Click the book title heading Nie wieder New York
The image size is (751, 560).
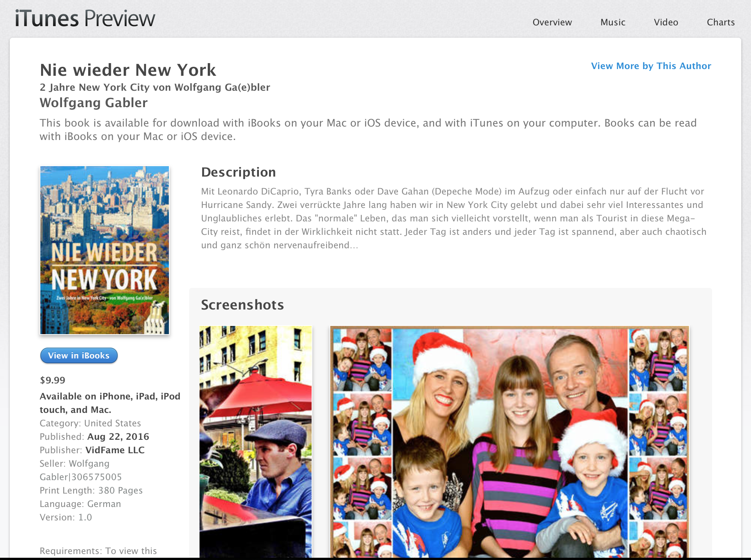128,70
